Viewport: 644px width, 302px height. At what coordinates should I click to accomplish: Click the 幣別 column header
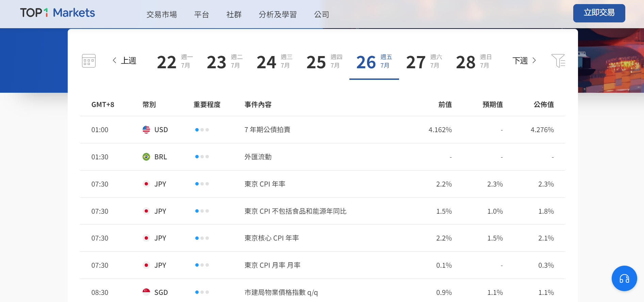pos(149,105)
